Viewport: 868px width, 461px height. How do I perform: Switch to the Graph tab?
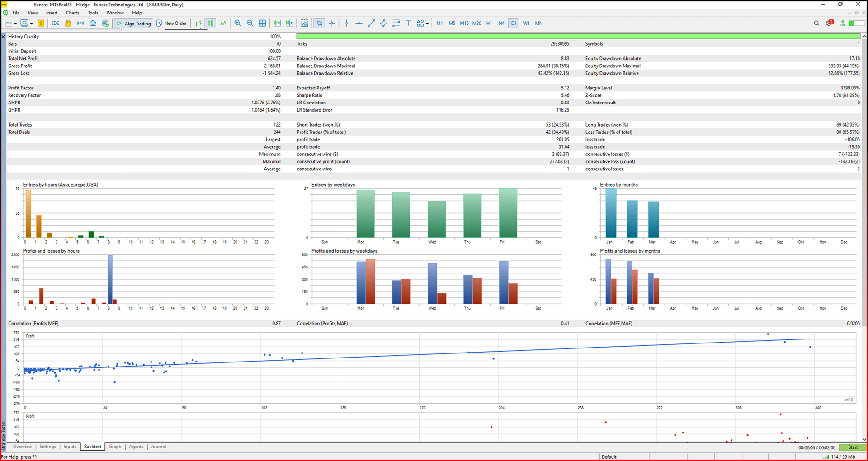coord(115,447)
